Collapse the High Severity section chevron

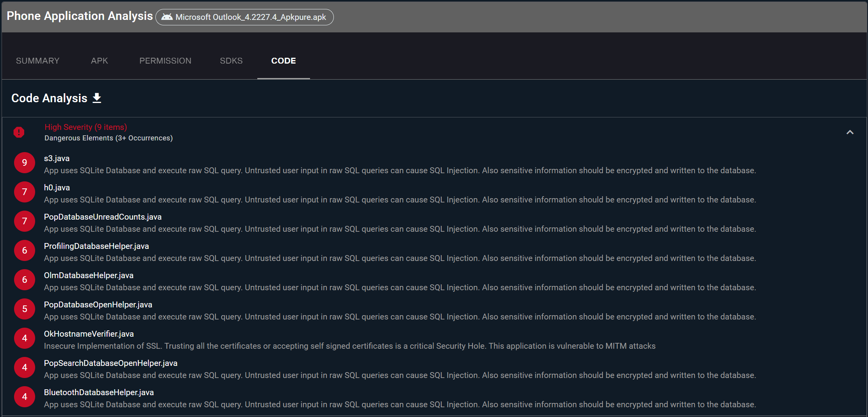(x=850, y=132)
